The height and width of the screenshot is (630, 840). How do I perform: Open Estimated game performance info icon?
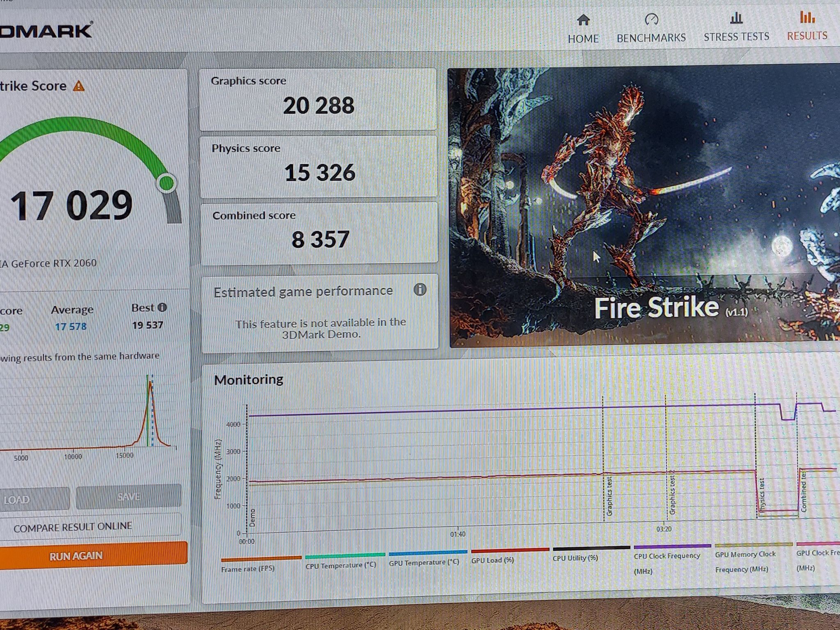pos(420,290)
